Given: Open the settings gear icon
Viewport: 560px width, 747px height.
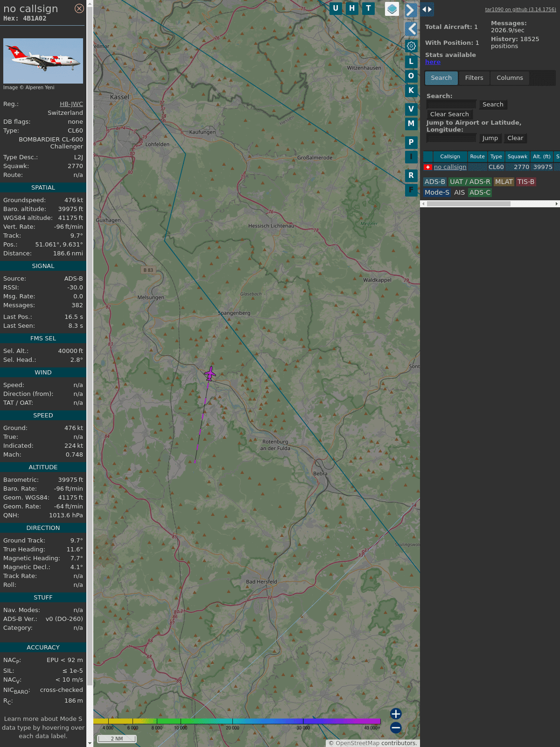Looking at the screenshot, I should click(x=411, y=46).
